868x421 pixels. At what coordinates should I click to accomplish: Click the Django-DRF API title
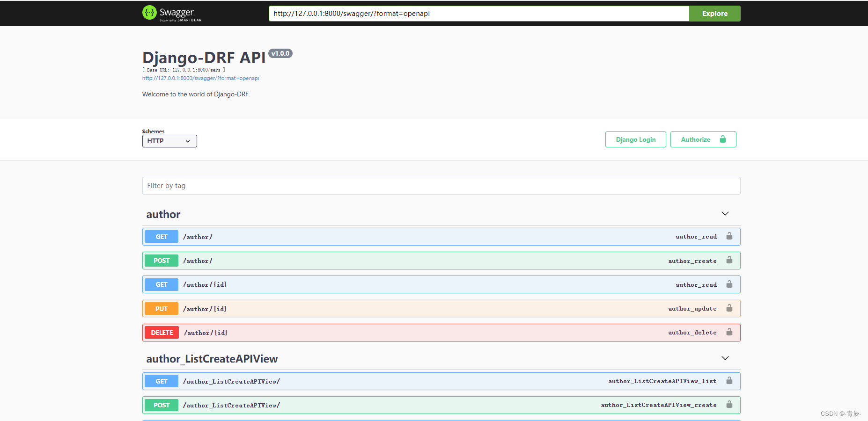point(204,58)
